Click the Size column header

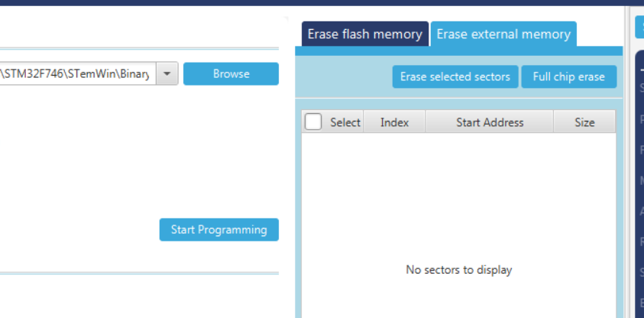584,122
